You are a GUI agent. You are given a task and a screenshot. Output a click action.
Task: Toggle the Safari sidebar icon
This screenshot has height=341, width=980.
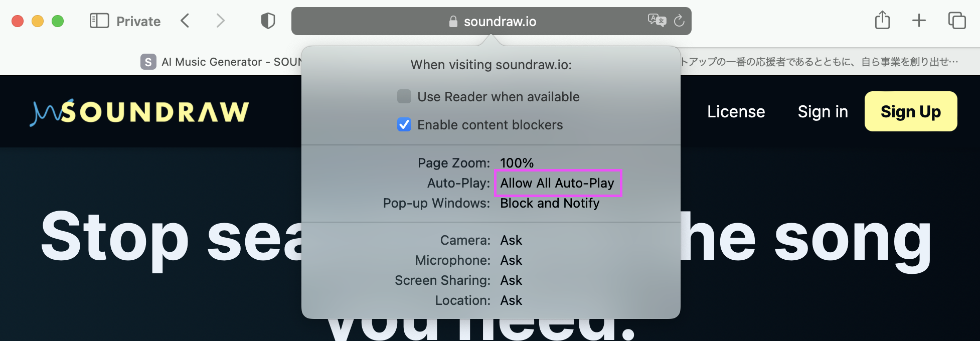[x=99, y=21]
